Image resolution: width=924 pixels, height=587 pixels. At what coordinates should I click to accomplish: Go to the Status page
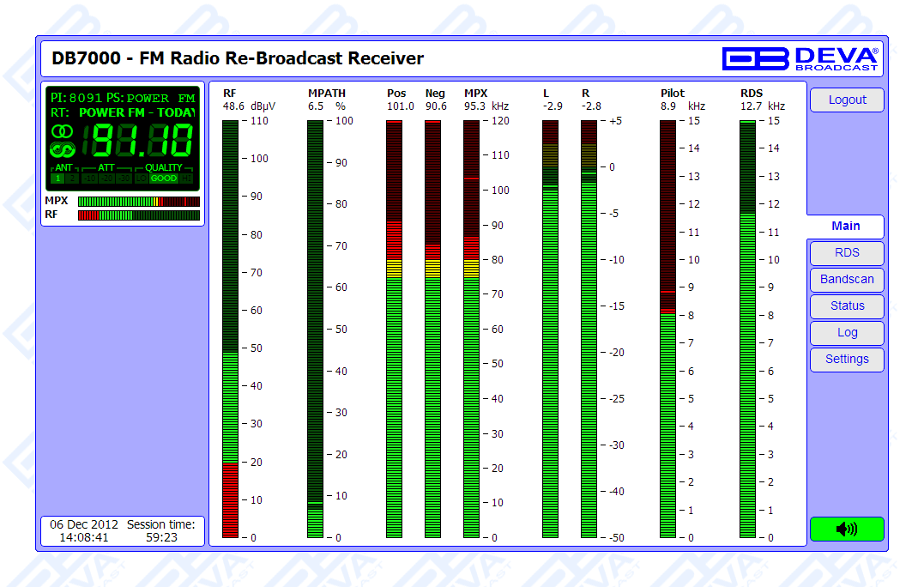pyautogui.click(x=846, y=306)
